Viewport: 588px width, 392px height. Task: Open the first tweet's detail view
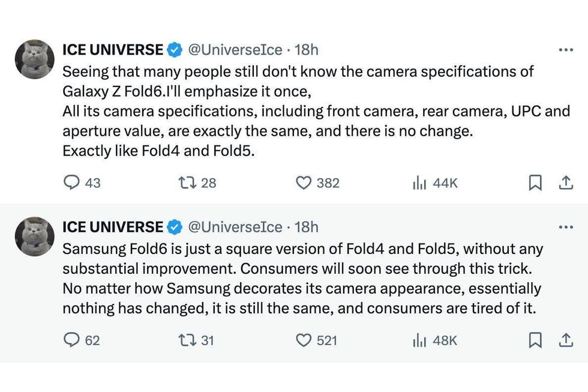coord(300,111)
